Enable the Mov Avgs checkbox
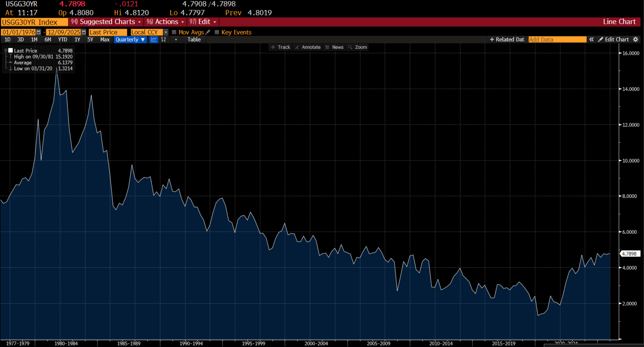644x347 pixels. tap(174, 32)
